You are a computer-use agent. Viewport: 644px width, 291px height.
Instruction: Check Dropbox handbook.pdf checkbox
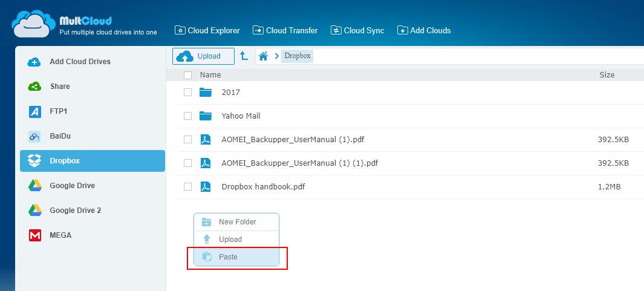[x=187, y=186]
